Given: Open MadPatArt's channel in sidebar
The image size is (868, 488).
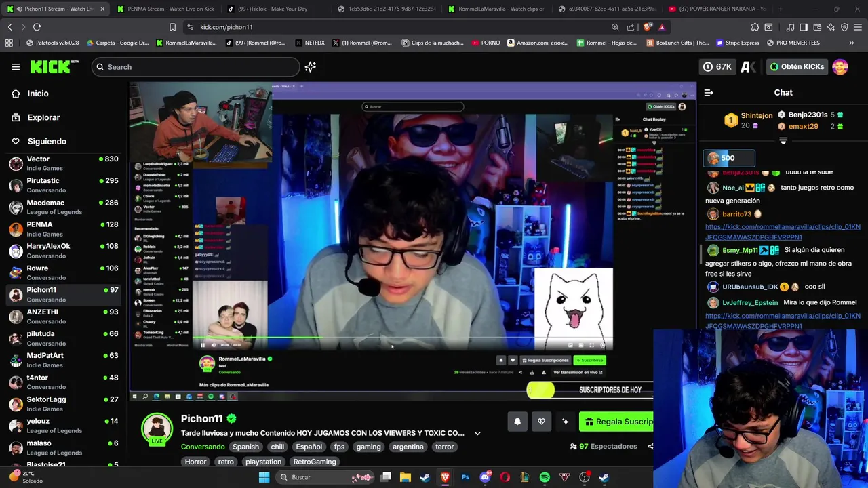Looking at the screenshot, I should pos(64,360).
